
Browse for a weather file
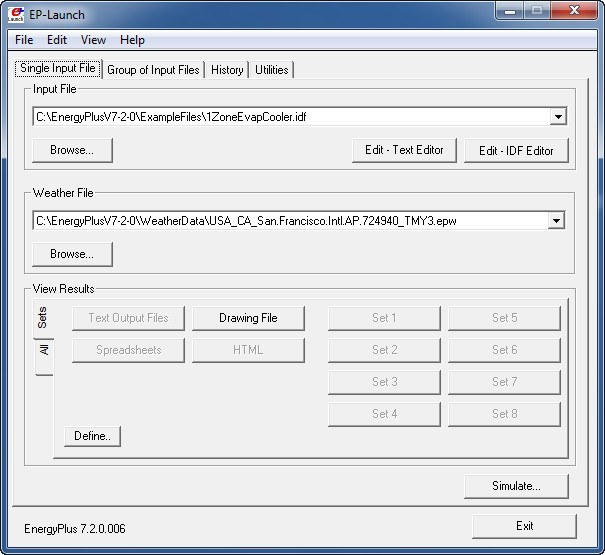click(72, 254)
